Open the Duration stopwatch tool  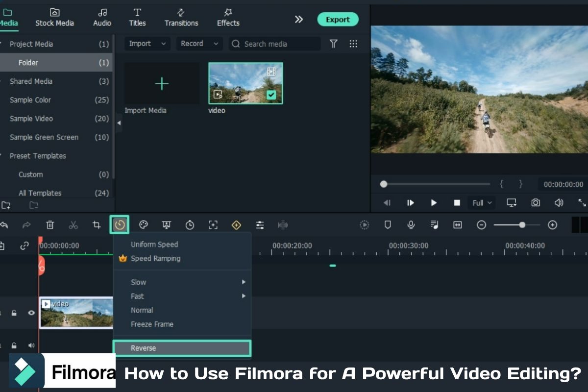pyautogui.click(x=190, y=225)
